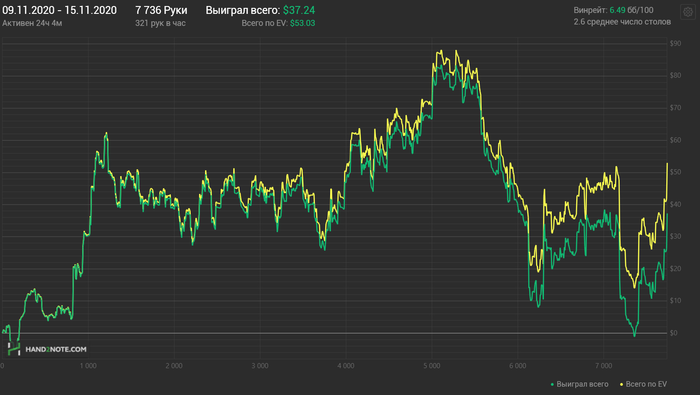This screenshot has height=395, width=700.
Task: Click the $30 y-axis label
Action: click(675, 237)
